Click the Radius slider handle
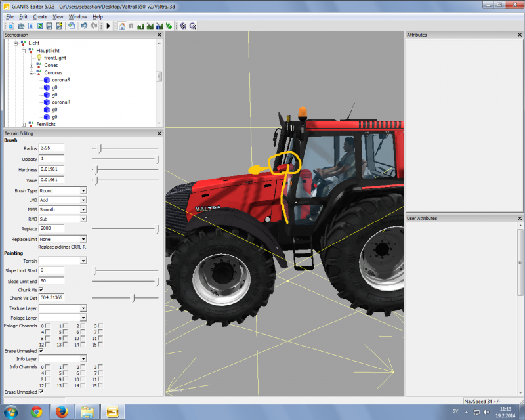This screenshot has height=420, width=525. click(x=100, y=148)
